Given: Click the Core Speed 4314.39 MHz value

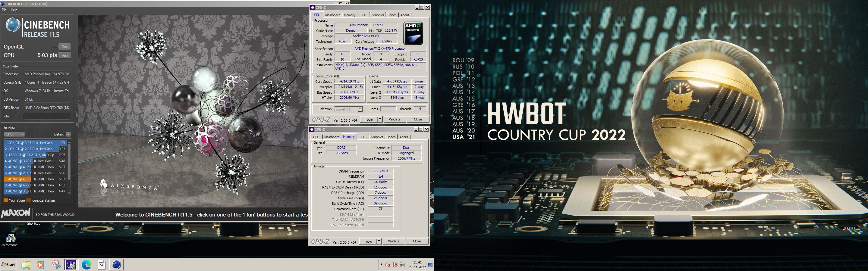Looking at the screenshot, I should click(349, 82).
